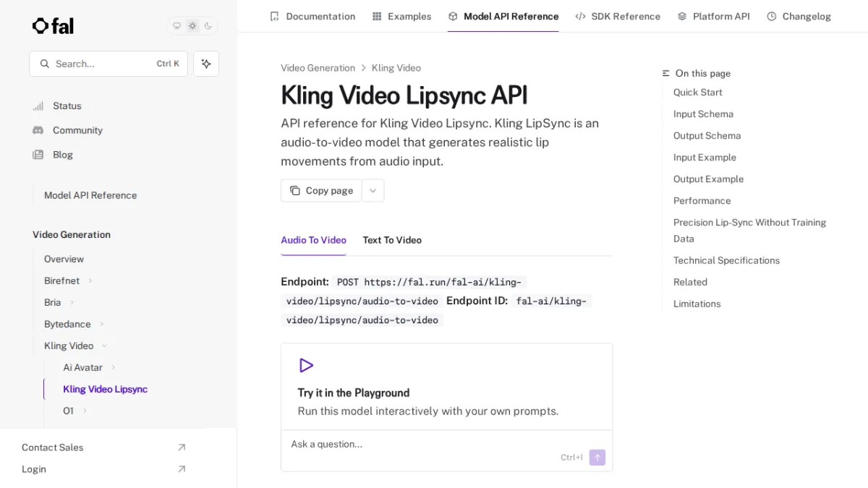Viewport: 868px width, 488px height.
Task: Open the Community link
Action: pos(77,130)
